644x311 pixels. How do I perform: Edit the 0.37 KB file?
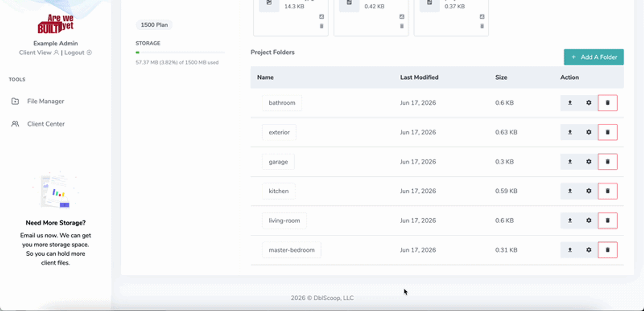482,17
